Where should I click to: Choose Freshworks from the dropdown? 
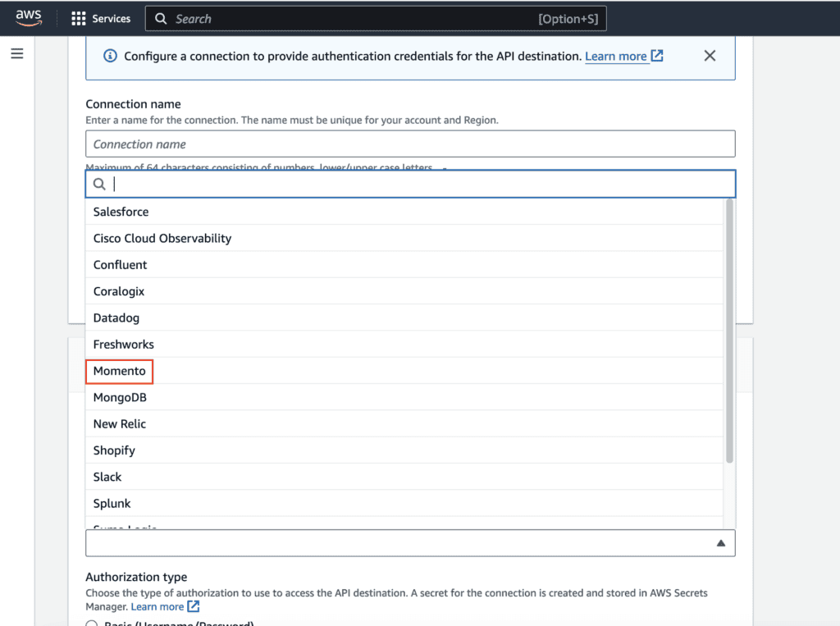point(404,344)
